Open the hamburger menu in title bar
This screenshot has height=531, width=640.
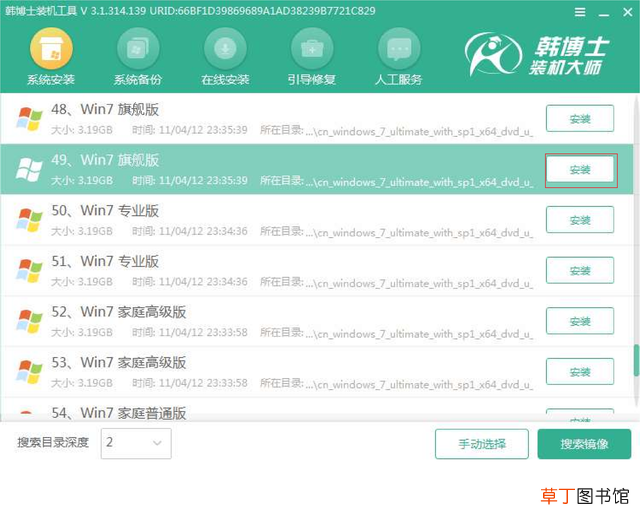(580, 12)
